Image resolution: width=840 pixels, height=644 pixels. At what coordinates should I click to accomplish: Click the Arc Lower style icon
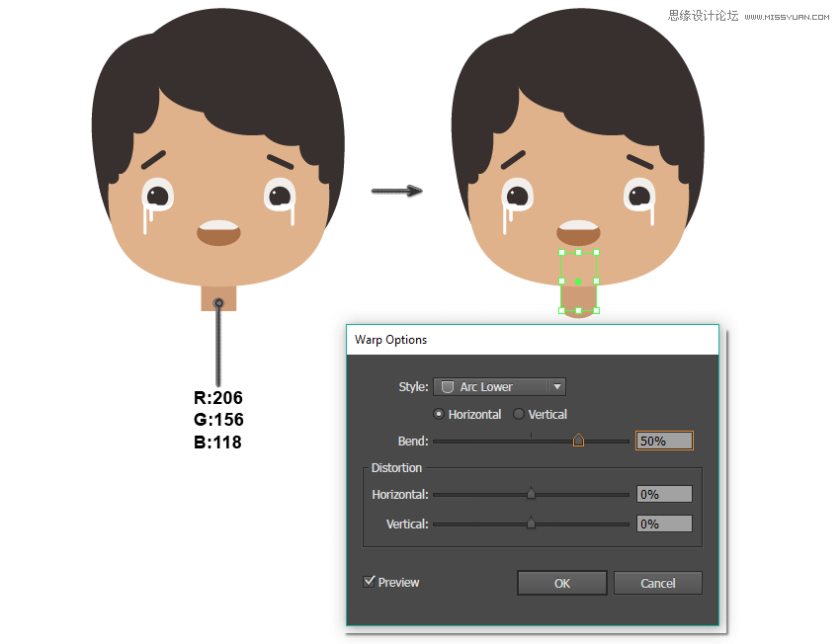click(x=448, y=386)
